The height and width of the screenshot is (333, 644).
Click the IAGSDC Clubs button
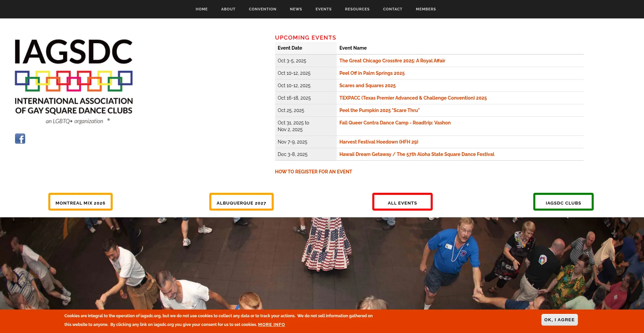click(563, 202)
